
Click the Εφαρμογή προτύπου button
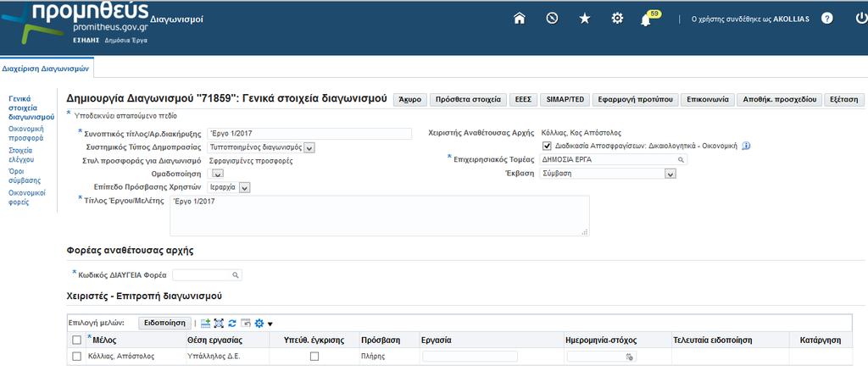click(635, 99)
